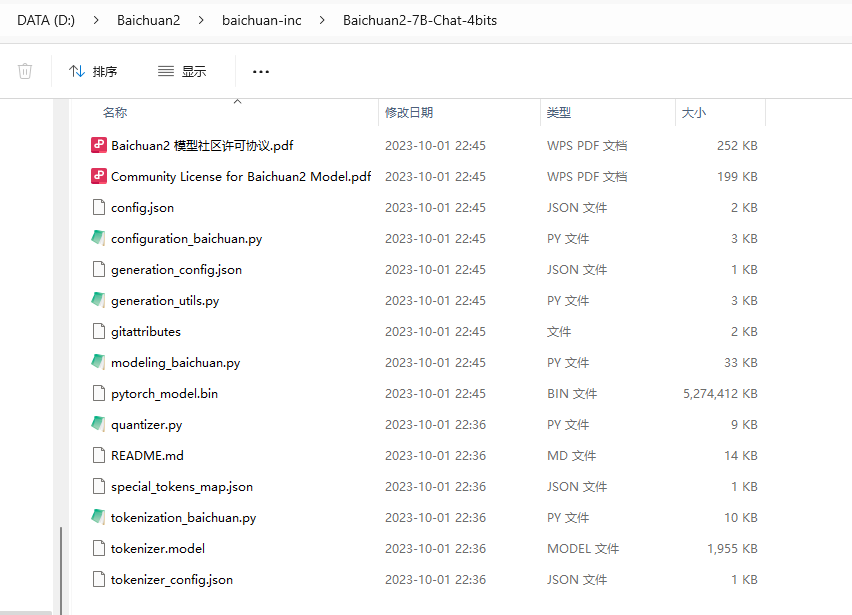Click Baichuan2-7B-Chat-4bits breadcrumb segment

click(420, 20)
